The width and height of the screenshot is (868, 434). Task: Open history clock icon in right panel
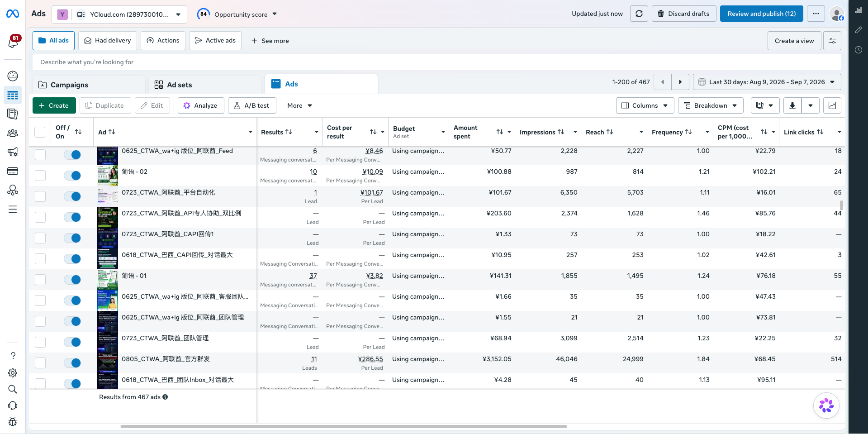point(859,50)
